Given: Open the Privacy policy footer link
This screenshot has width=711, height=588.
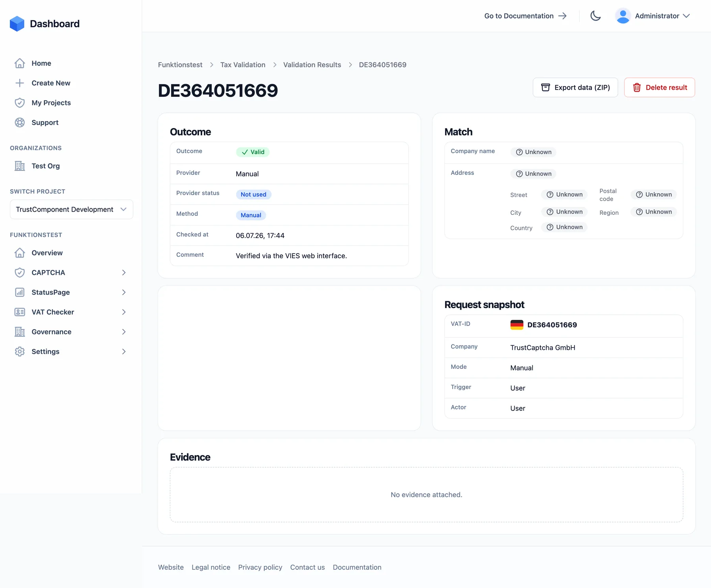Looking at the screenshot, I should pos(260,567).
